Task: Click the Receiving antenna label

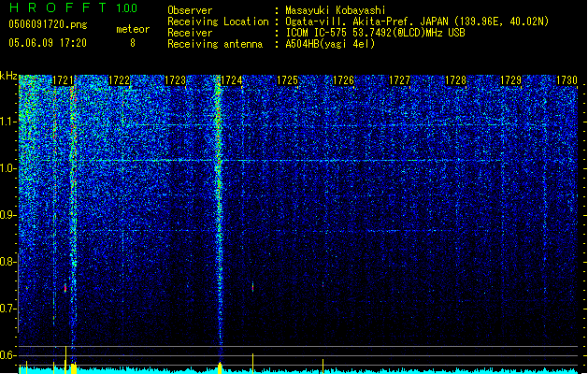Action: pos(215,44)
